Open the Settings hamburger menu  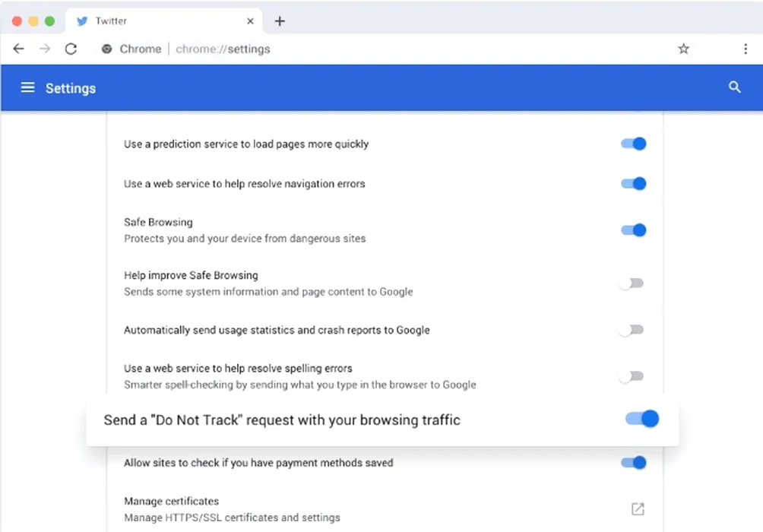point(28,88)
